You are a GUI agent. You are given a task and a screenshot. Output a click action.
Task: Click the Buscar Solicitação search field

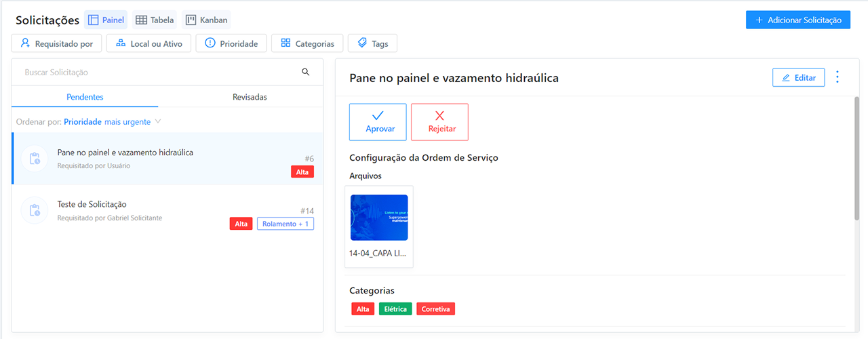[x=159, y=72]
